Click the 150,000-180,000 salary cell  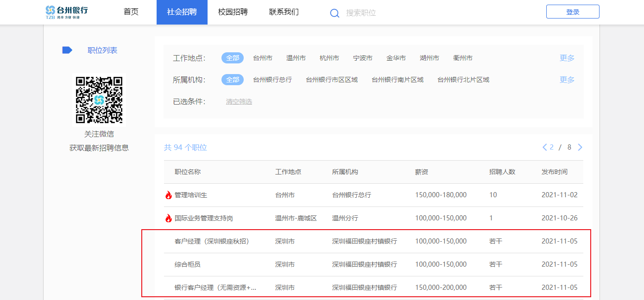click(441, 195)
